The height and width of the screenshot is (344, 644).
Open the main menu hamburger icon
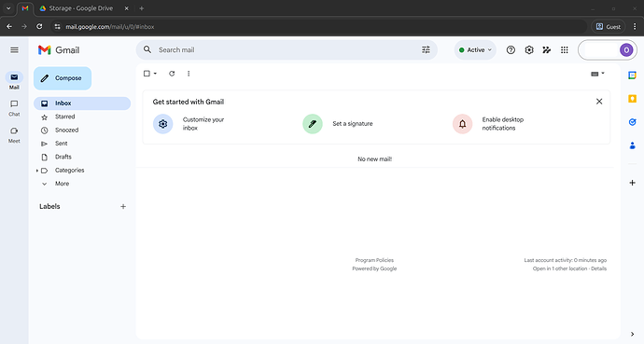tap(14, 50)
